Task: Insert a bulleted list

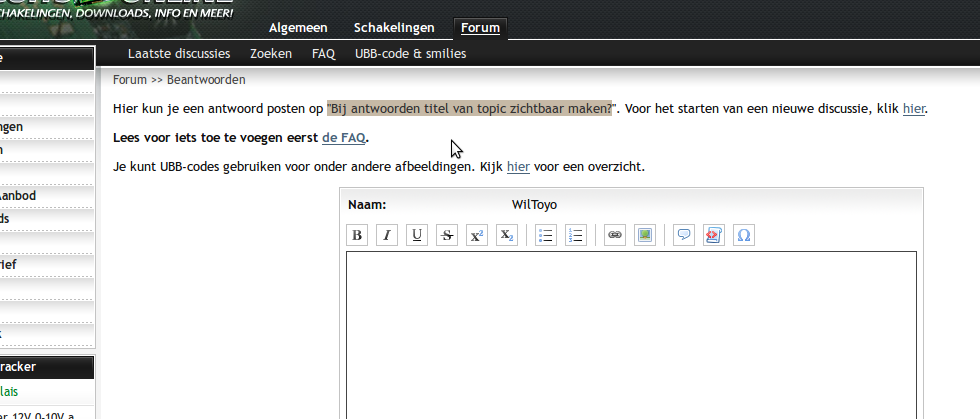Action: pyautogui.click(x=545, y=235)
